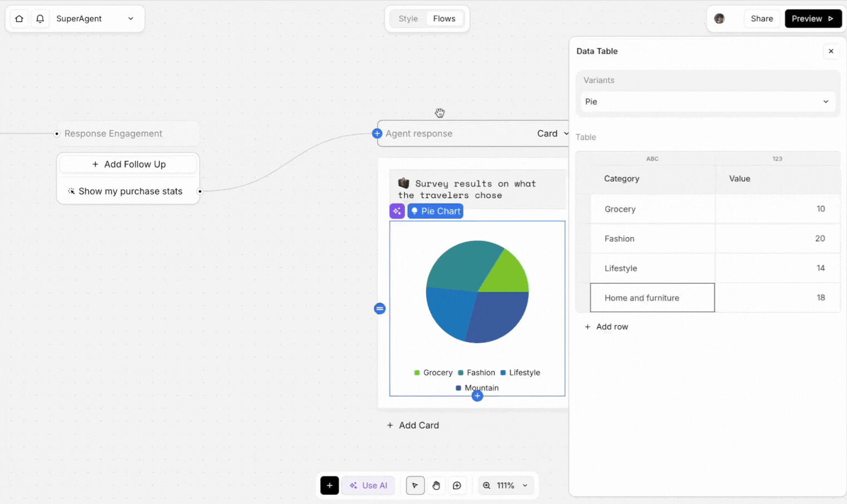
Task: Select the hand pan tool
Action: (436, 486)
